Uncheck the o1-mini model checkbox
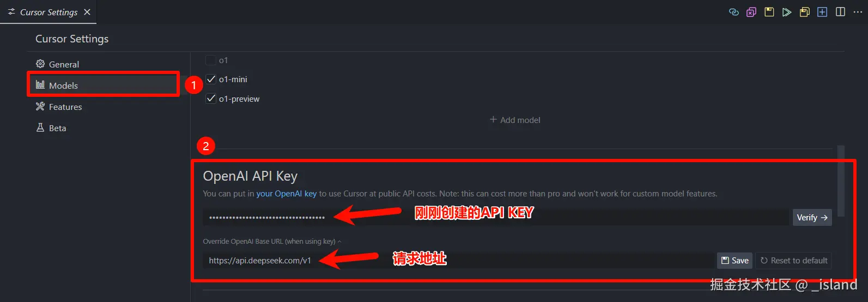This screenshot has width=868, height=302. pos(211,79)
